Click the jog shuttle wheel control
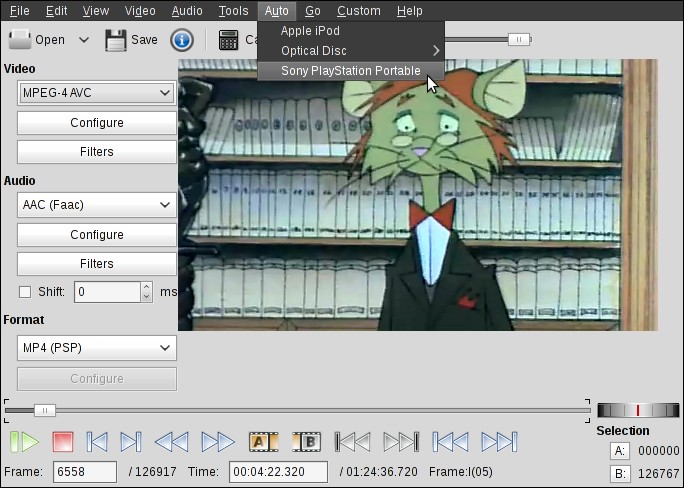This screenshot has width=684, height=488. coord(638,410)
